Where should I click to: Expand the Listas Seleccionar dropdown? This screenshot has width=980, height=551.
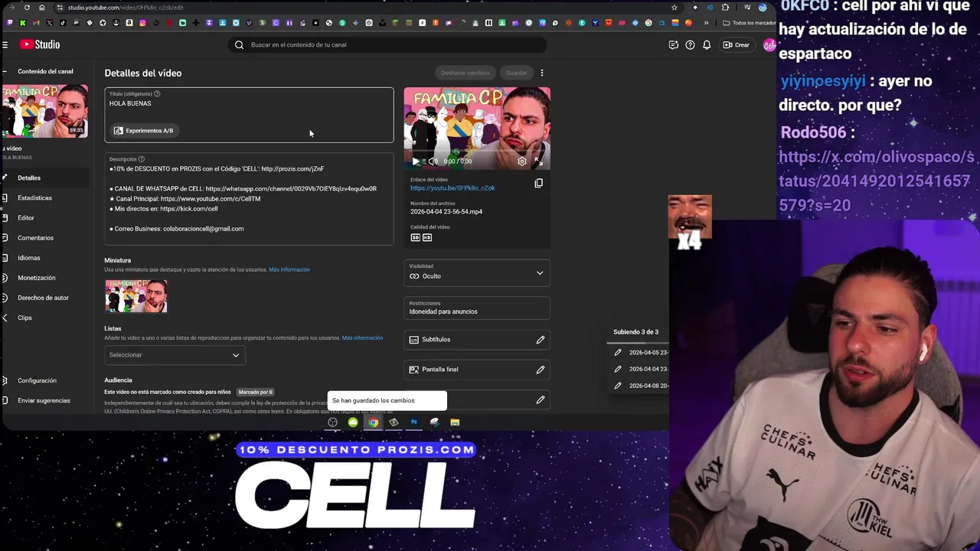point(175,355)
